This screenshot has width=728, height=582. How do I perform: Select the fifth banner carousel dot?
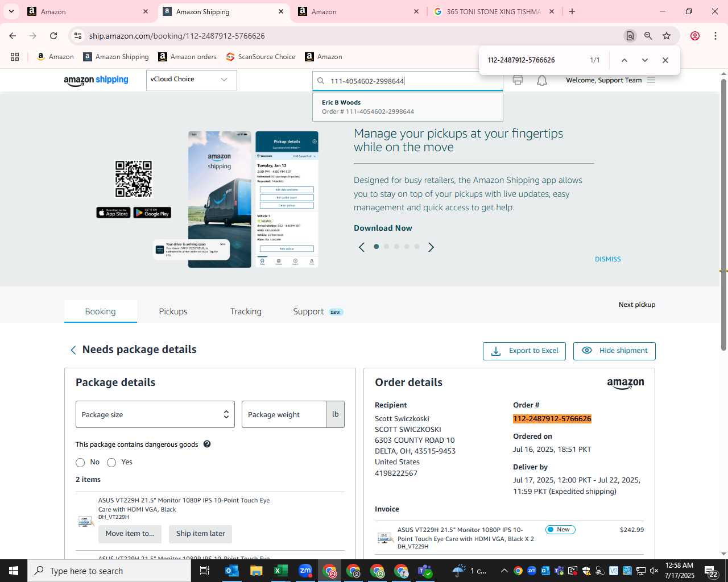pos(417,247)
